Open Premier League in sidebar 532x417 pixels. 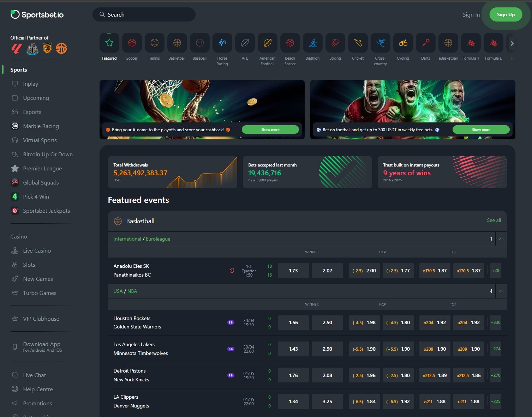pyautogui.click(x=42, y=169)
